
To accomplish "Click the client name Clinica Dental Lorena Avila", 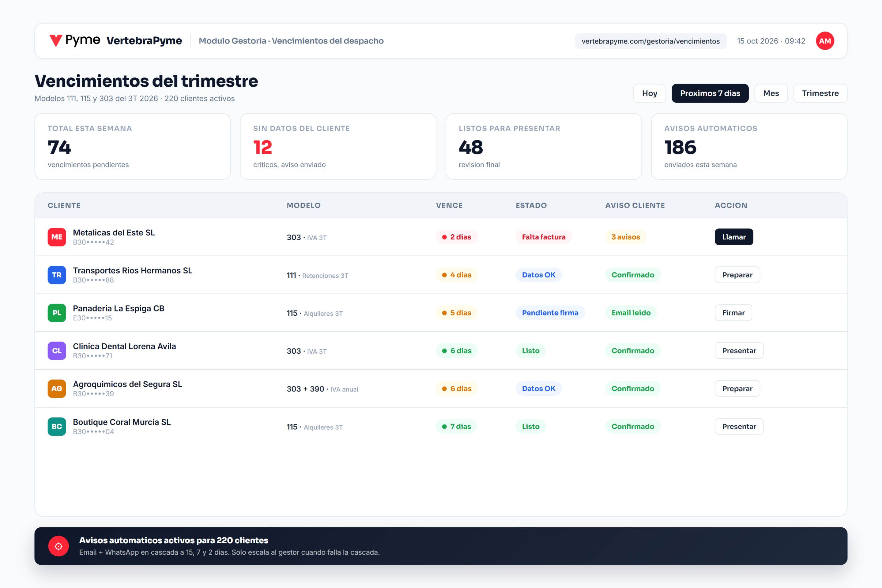I will pos(125,346).
